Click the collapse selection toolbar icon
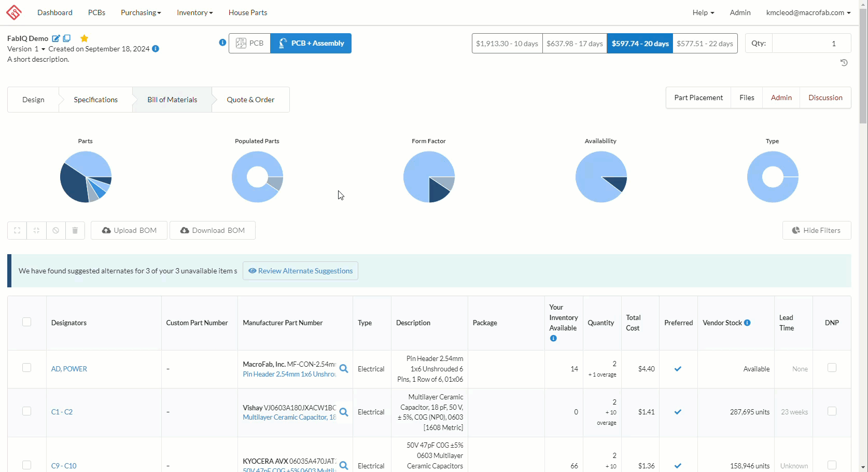The height and width of the screenshot is (472, 868). coord(36,230)
